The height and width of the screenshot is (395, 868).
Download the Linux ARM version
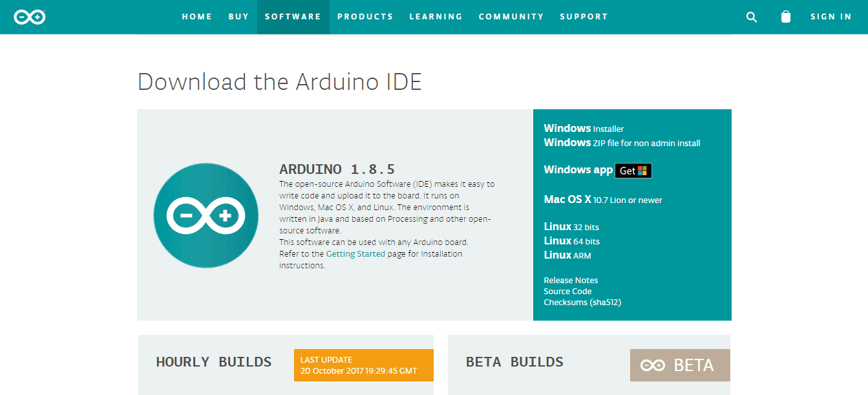tap(567, 255)
